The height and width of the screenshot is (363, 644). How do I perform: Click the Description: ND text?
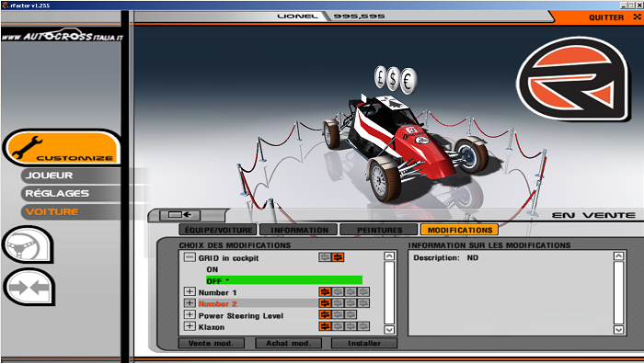point(445,257)
